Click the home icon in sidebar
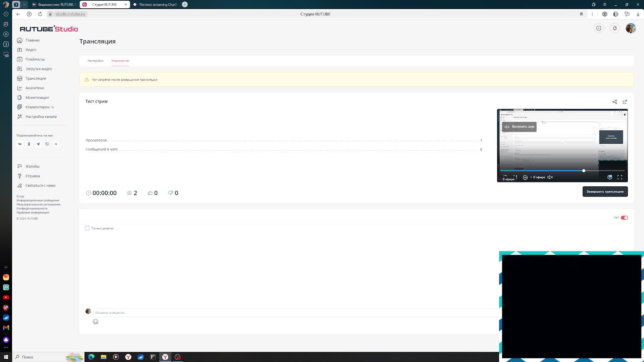644x362 pixels. [x=19, y=40]
